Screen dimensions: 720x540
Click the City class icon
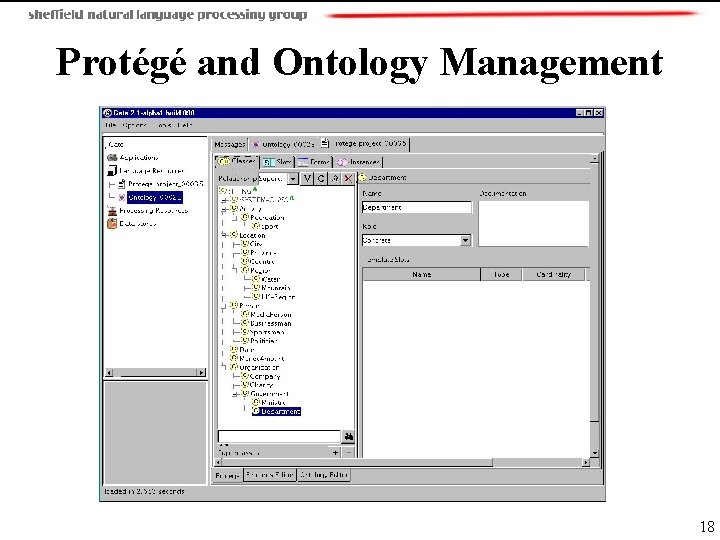click(x=245, y=244)
